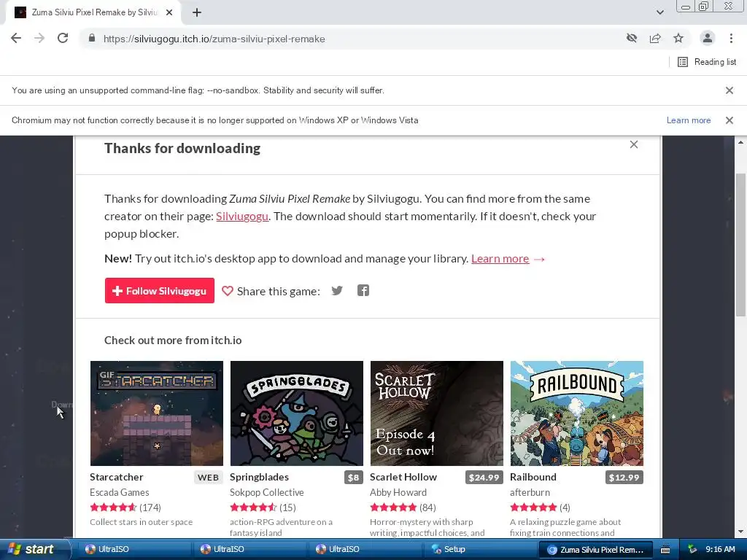Dismiss the Windows XP unsupported infobar
Viewport: 747px width, 560px height.
click(x=729, y=120)
